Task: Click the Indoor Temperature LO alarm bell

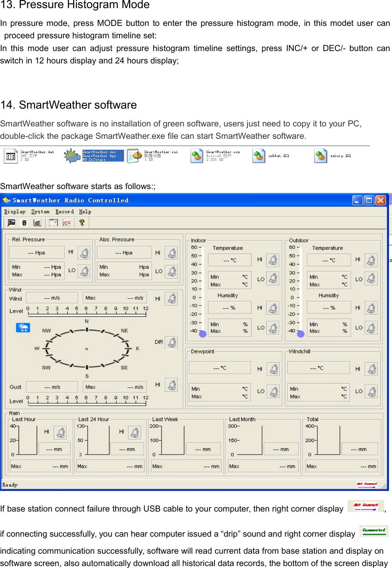Action: point(273,278)
